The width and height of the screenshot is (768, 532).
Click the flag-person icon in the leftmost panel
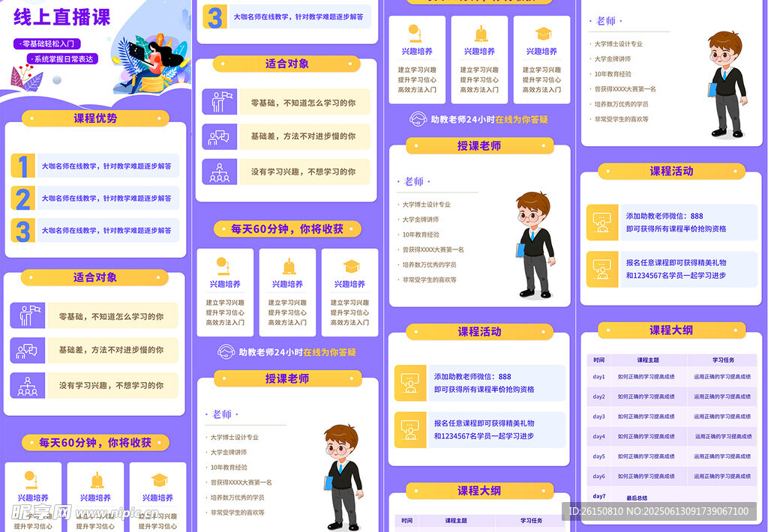28,315
